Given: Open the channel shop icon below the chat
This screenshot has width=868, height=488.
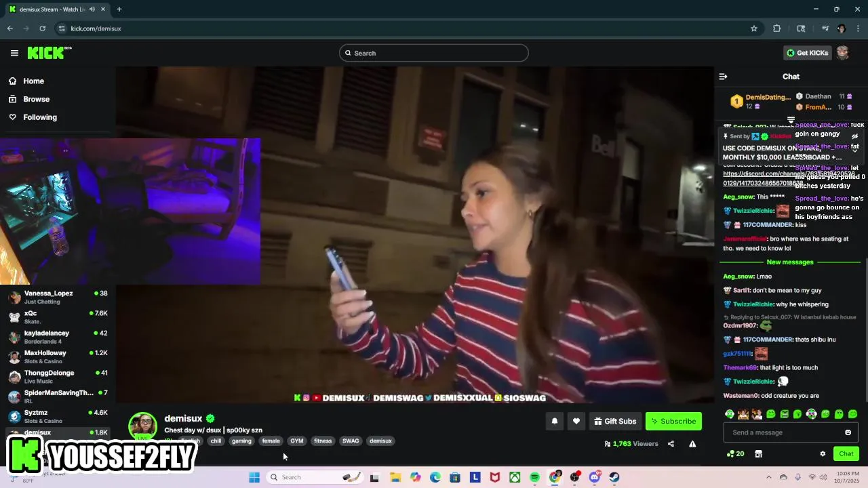Looking at the screenshot, I should (x=759, y=454).
